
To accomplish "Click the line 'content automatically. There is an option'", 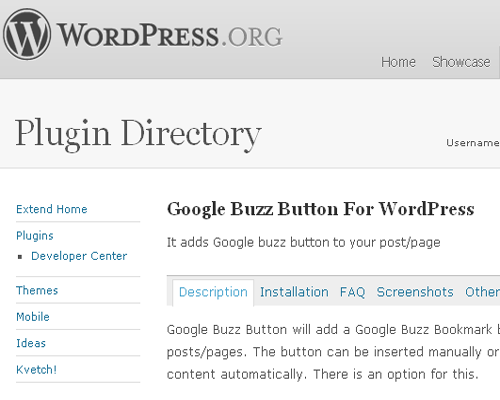I will [323, 374].
